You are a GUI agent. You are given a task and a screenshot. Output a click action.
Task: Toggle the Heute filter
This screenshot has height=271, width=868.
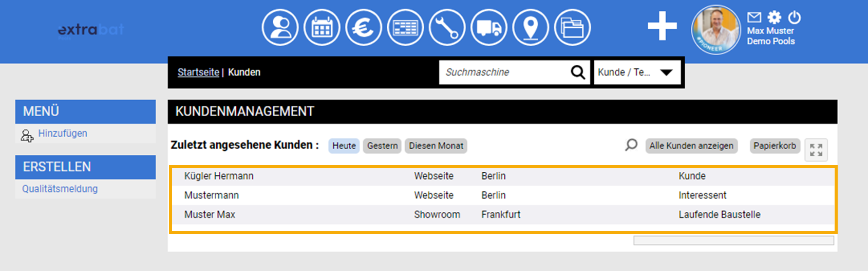click(344, 146)
